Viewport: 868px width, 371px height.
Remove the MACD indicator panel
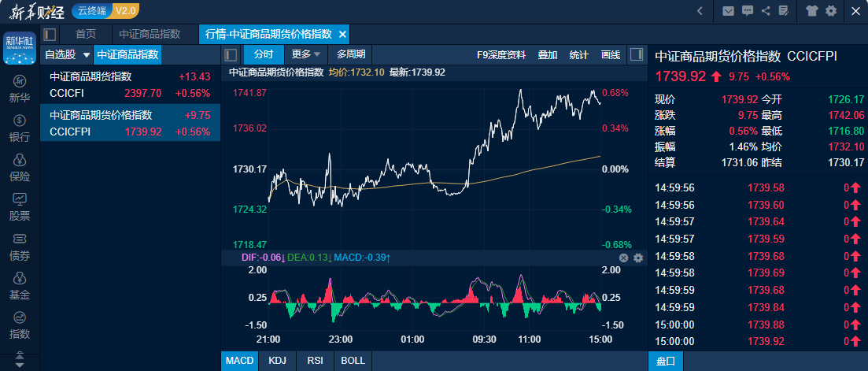click(623, 258)
